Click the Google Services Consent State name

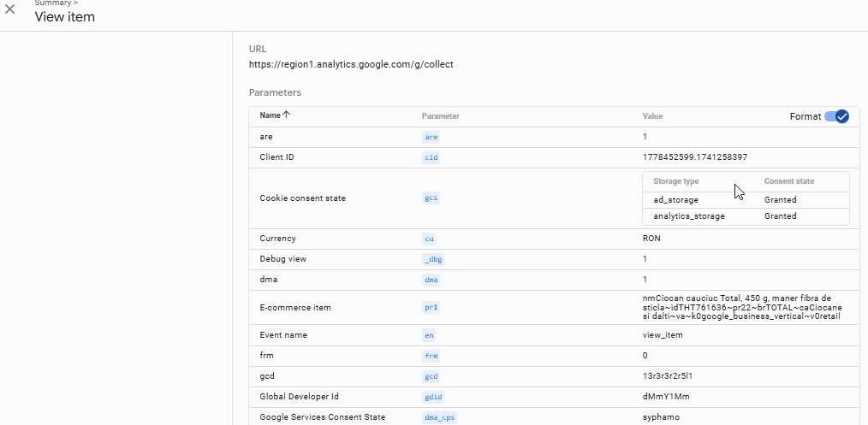[322, 416]
